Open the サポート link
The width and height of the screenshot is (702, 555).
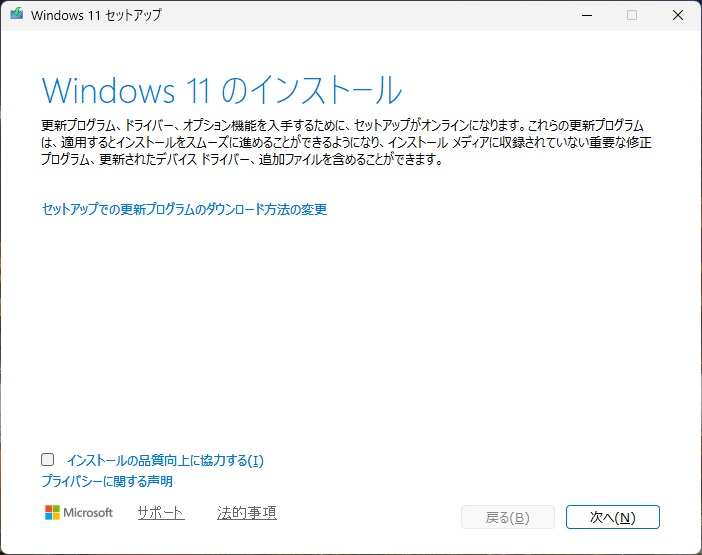pos(161,513)
